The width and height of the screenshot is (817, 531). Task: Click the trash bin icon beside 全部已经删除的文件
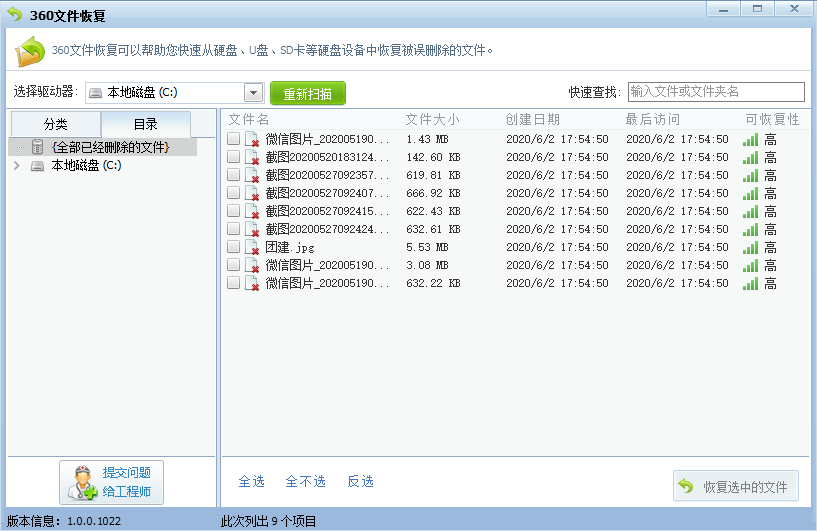coord(38,147)
